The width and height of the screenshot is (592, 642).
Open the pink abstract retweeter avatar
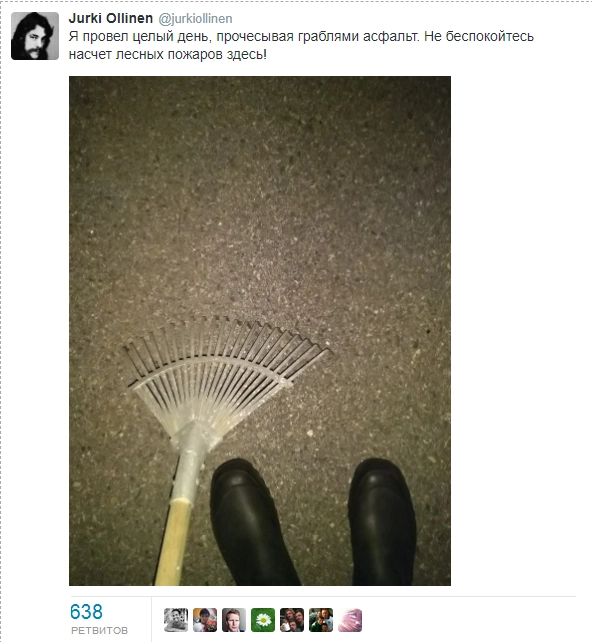(x=350, y=620)
